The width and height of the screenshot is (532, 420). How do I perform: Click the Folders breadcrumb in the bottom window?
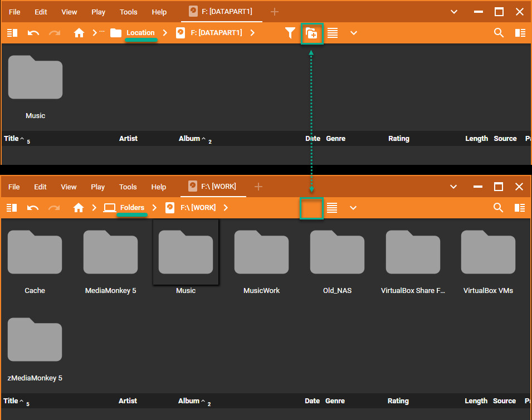[x=132, y=208]
